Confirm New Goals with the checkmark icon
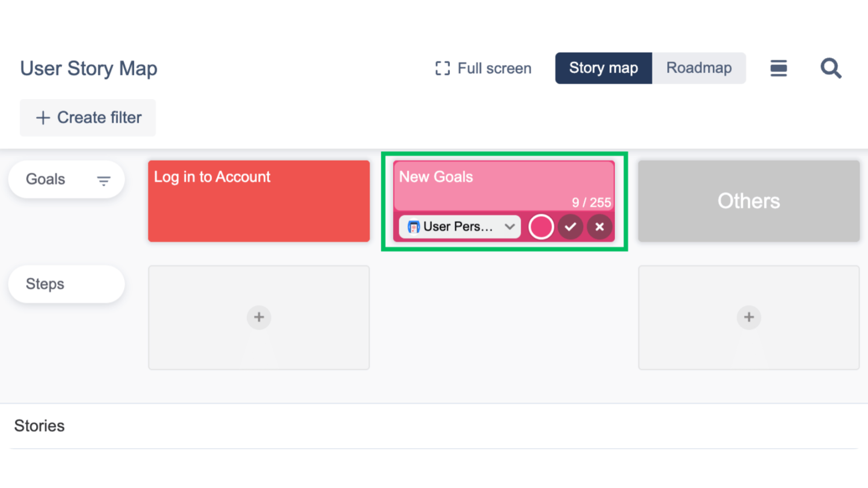The image size is (868, 488). tap(570, 227)
